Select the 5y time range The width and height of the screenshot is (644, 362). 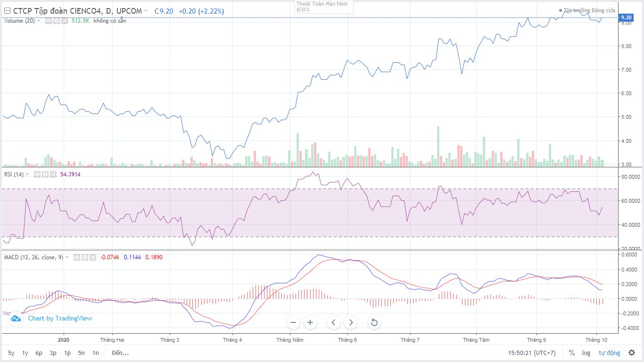(11, 353)
